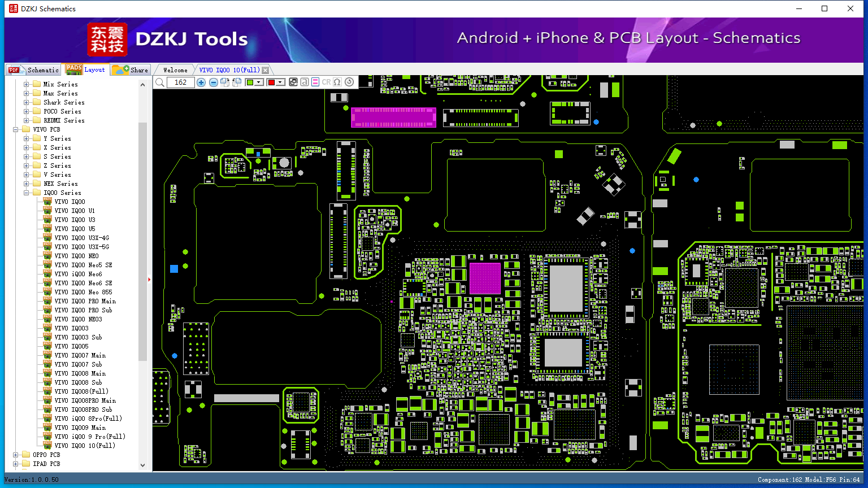Minimize the DZKJ Schematics window
The image size is (868, 488).
pos(799,8)
